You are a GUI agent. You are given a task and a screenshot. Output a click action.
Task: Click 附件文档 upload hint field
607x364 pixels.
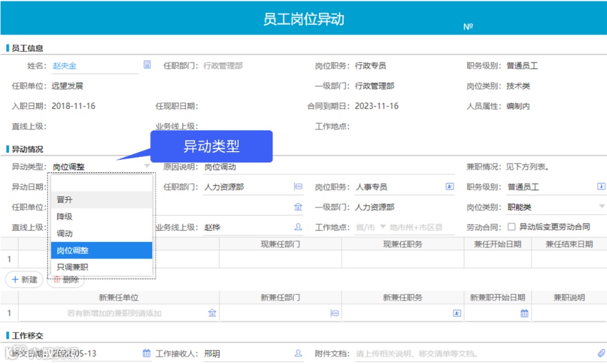click(x=474, y=353)
